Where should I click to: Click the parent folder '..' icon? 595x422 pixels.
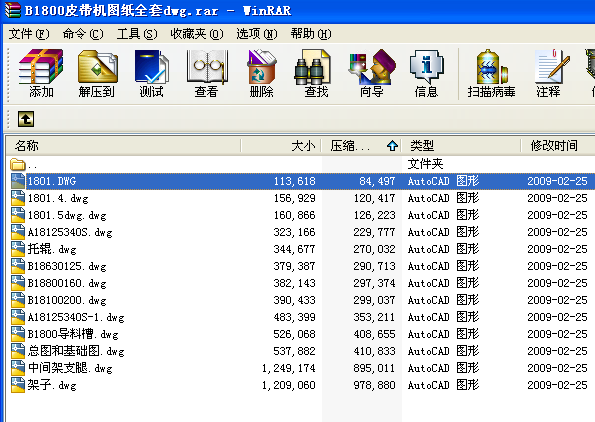(17, 164)
